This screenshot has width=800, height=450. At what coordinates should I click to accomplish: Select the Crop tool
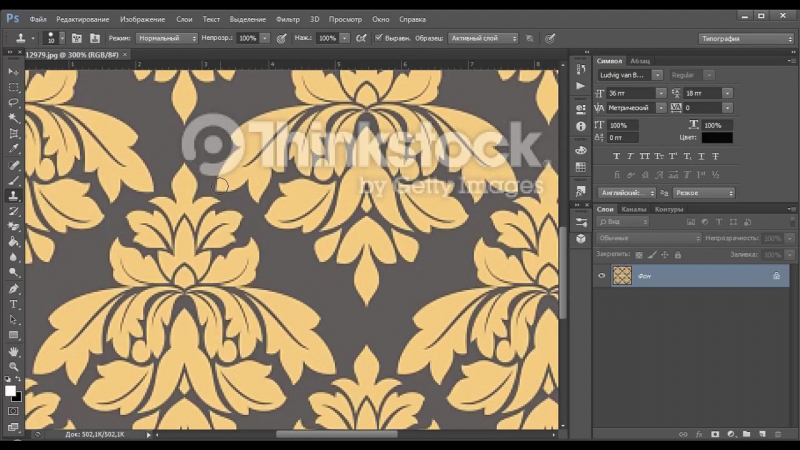click(x=14, y=133)
